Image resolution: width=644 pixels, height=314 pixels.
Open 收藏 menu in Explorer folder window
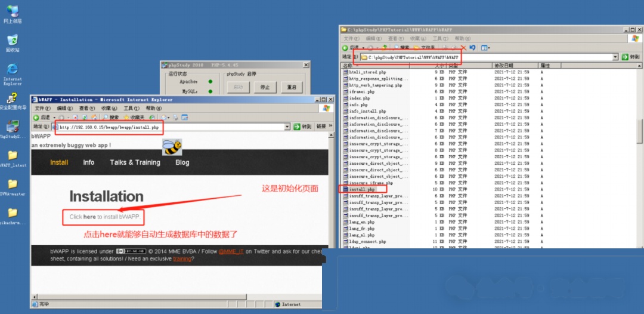[417, 38]
